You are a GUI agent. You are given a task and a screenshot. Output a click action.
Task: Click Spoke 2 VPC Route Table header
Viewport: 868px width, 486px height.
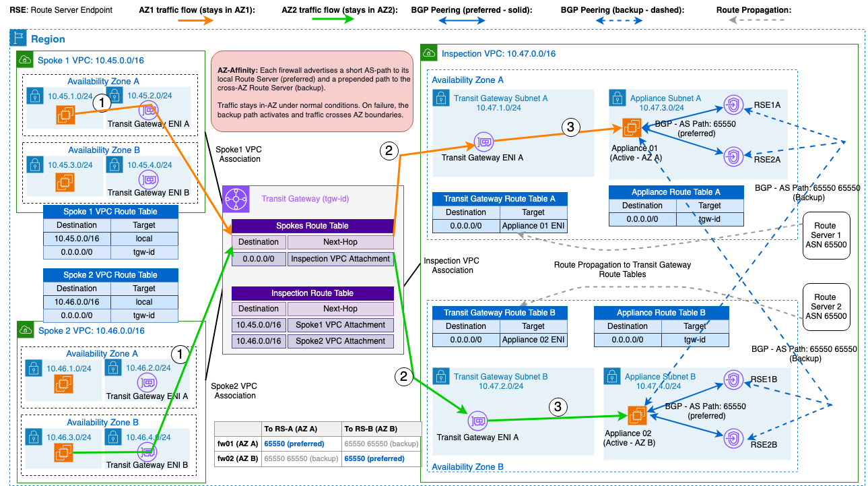pyautogui.click(x=110, y=275)
